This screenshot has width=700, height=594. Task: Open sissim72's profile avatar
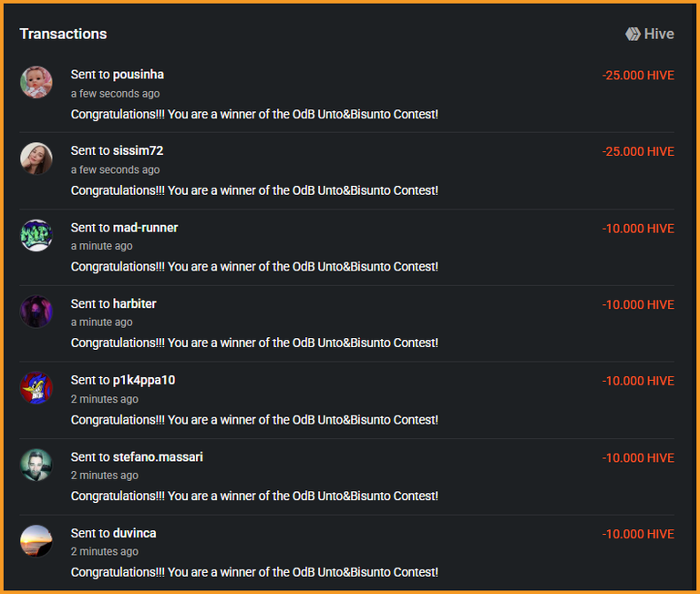pyautogui.click(x=36, y=159)
